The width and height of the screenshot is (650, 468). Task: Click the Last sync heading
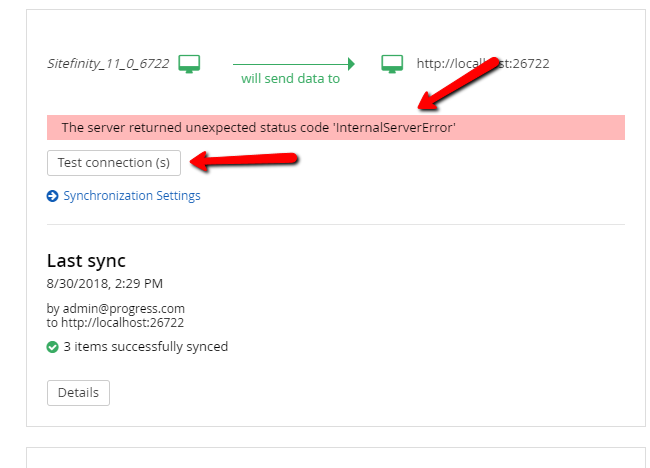coord(86,261)
